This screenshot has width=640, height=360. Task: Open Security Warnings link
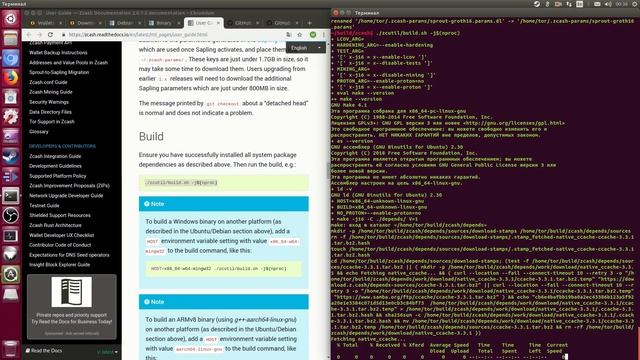tap(49, 102)
